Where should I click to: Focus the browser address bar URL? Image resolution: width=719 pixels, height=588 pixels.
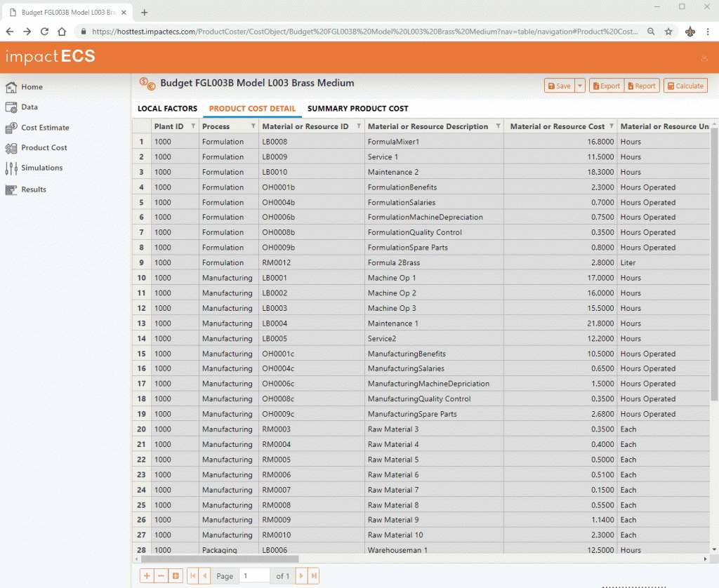[x=364, y=32]
